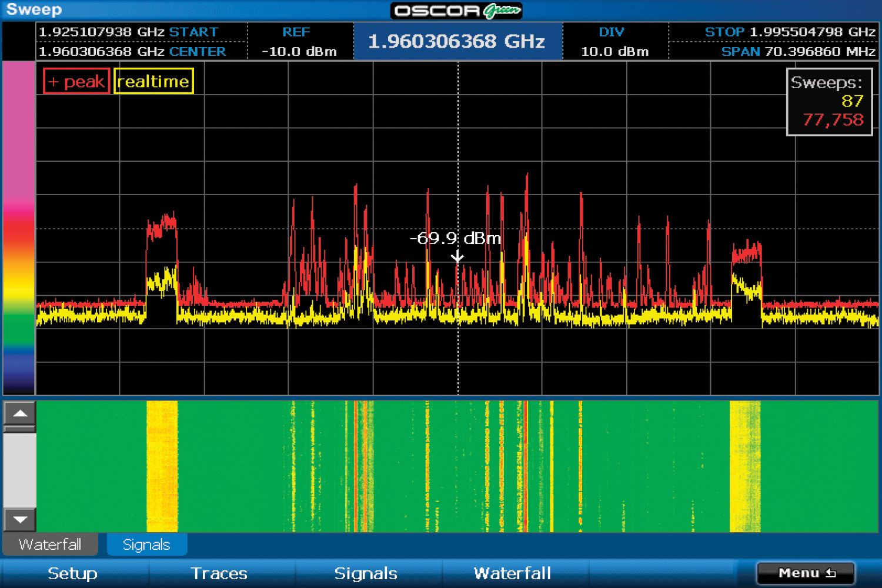
Task: Click the OSCOR Green logo
Action: tap(456, 11)
